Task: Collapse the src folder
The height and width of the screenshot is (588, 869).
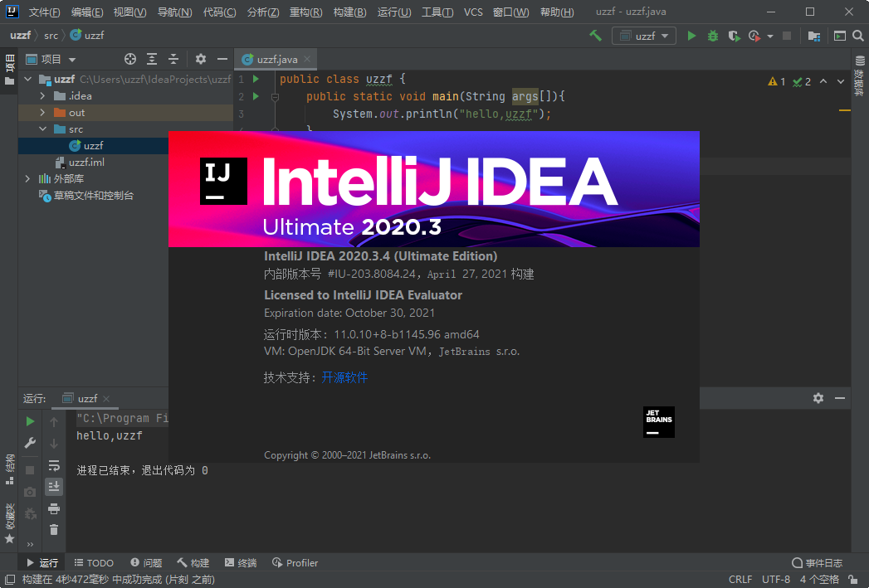Action: 42,129
